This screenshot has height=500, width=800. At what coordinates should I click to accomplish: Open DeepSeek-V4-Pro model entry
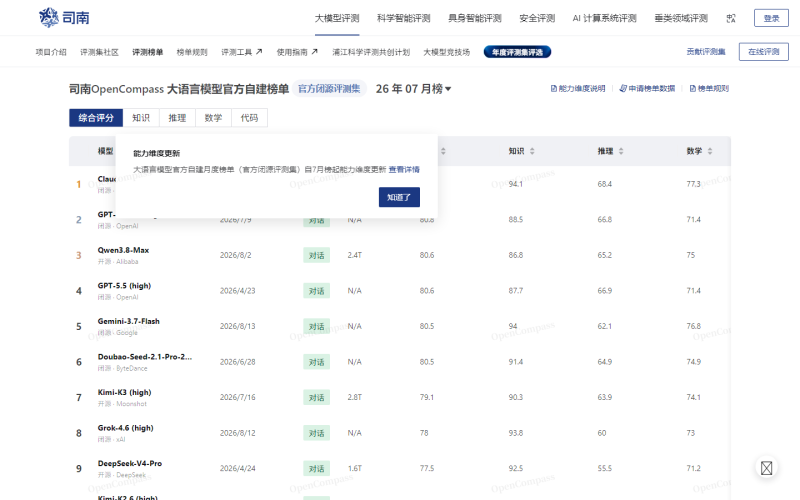coord(130,463)
